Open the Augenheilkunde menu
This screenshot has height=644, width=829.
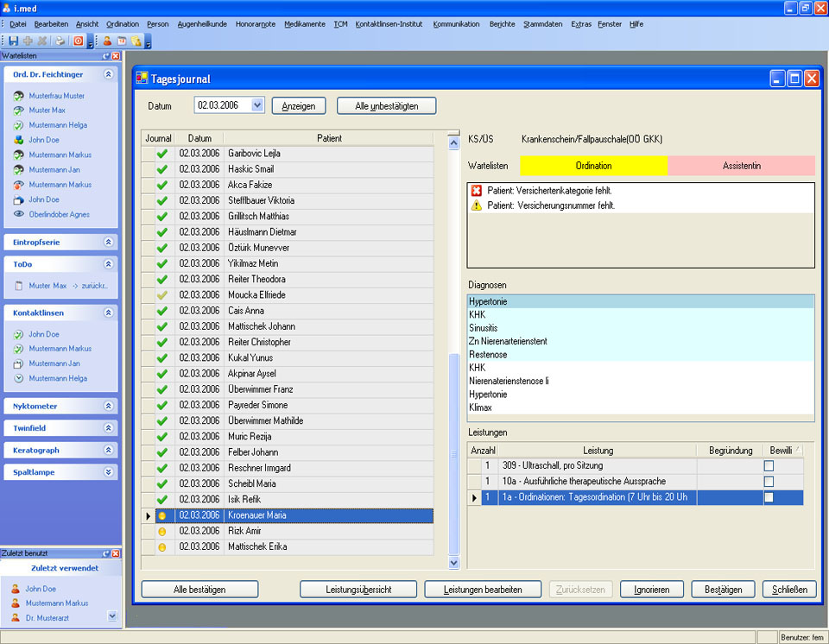pyautogui.click(x=202, y=24)
